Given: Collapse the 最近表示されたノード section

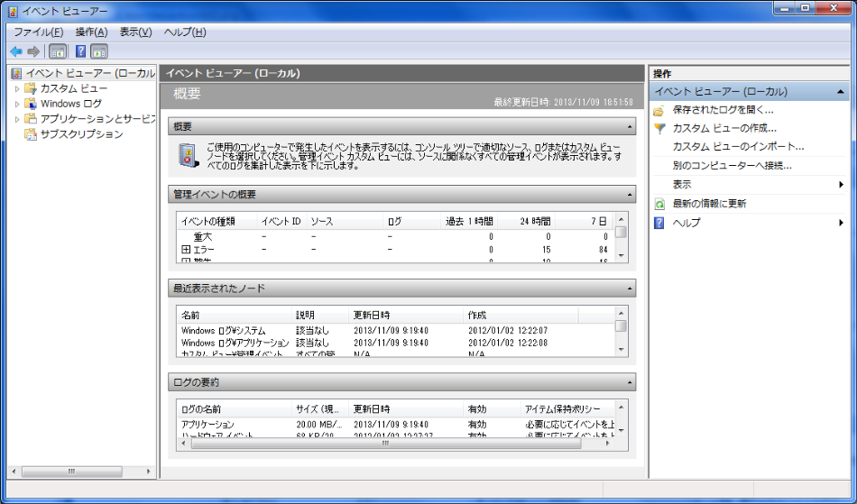Looking at the screenshot, I should pyautogui.click(x=630, y=289).
